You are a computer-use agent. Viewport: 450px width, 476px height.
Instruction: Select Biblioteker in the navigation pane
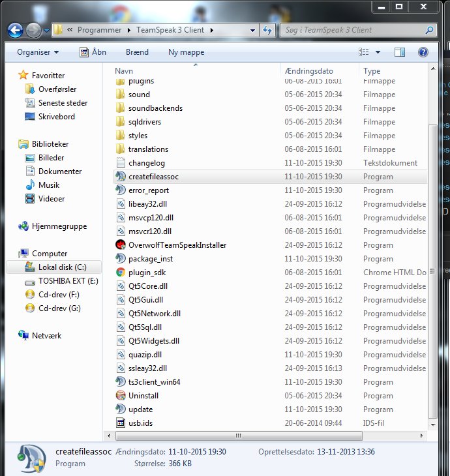50,144
